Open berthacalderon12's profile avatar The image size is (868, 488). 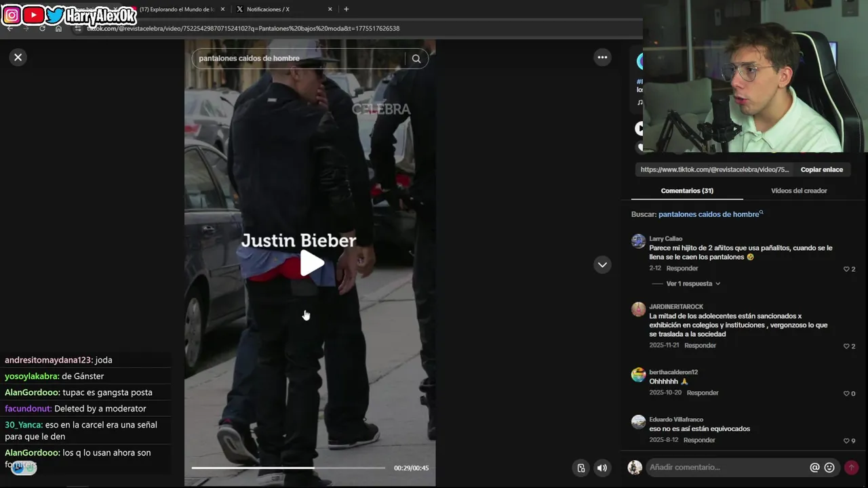638,375
